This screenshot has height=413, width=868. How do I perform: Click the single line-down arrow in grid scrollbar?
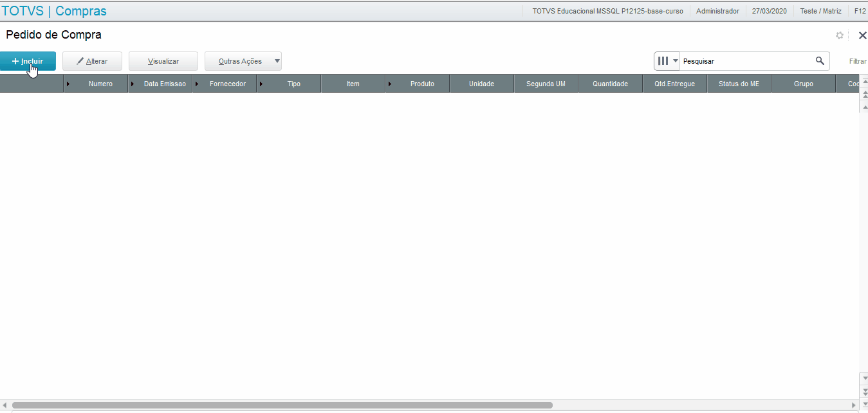click(863, 378)
